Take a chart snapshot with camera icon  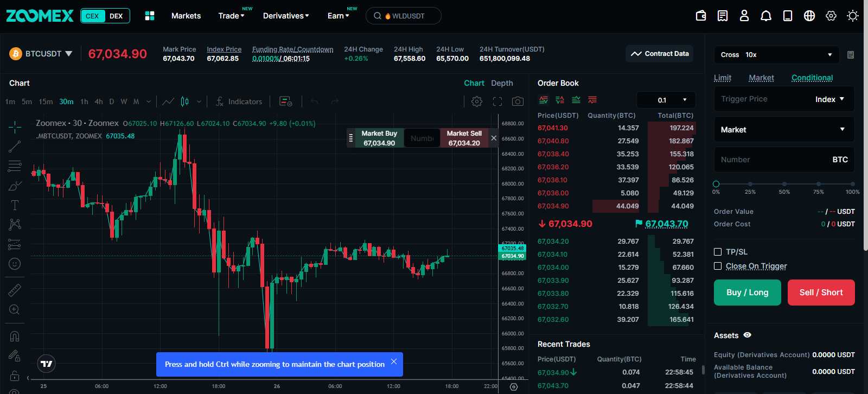(518, 101)
